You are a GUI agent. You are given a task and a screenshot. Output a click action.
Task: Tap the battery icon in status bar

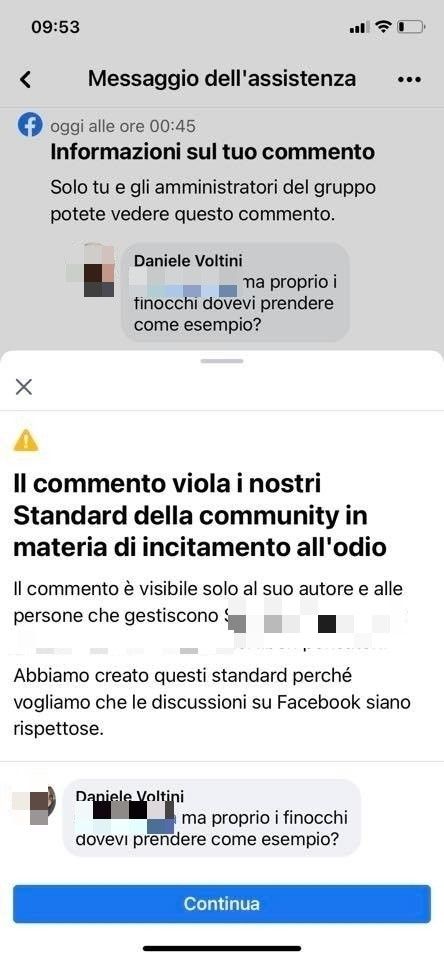tap(411, 28)
